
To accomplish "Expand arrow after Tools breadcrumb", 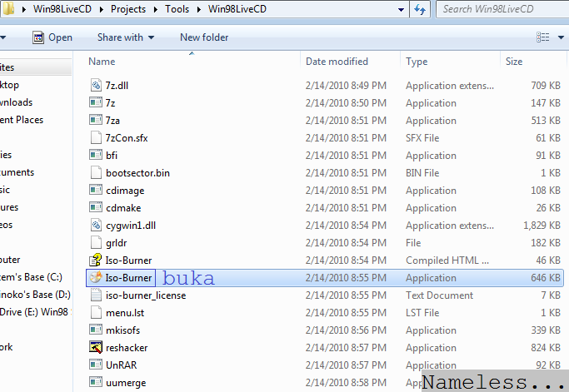I will coord(199,9).
